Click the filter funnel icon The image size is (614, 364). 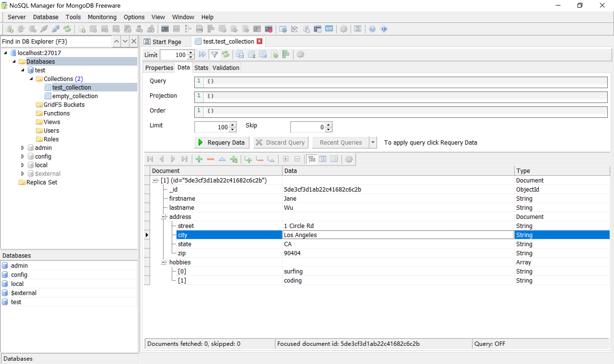click(x=214, y=54)
